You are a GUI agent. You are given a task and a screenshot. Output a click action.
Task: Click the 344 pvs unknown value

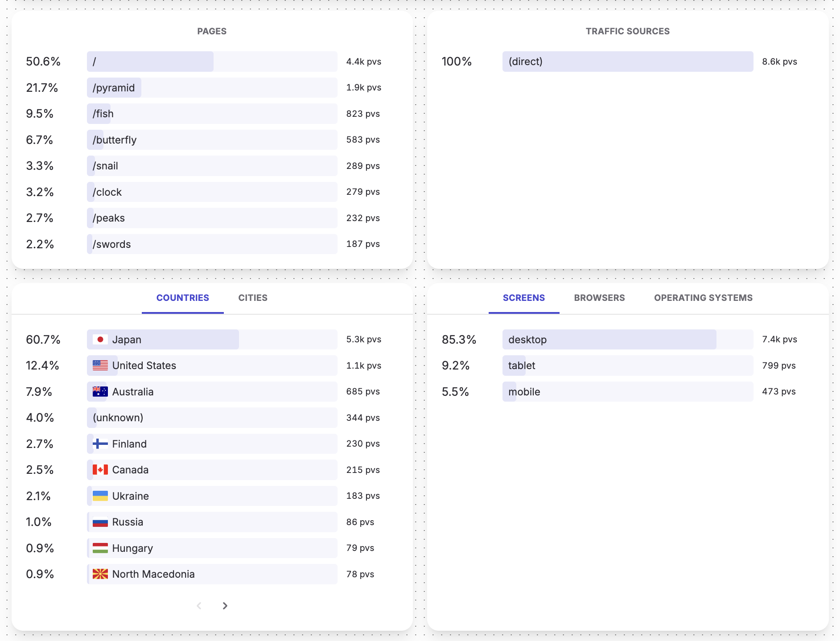pos(363,418)
